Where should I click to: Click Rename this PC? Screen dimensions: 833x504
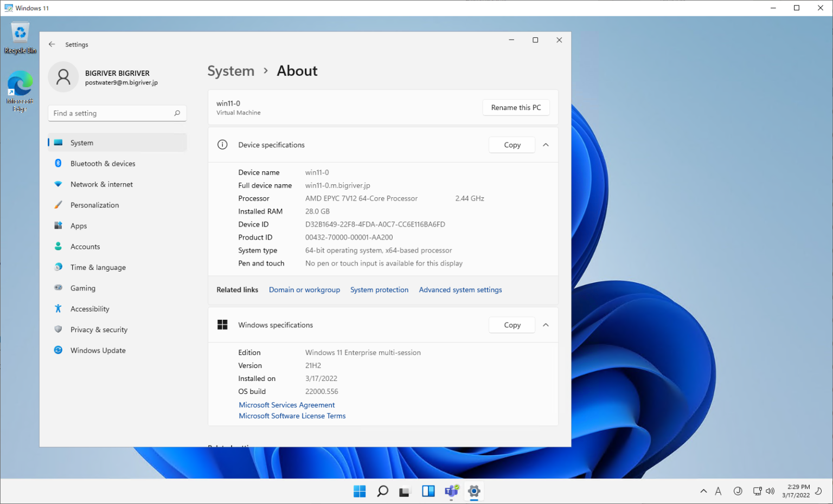(x=516, y=107)
